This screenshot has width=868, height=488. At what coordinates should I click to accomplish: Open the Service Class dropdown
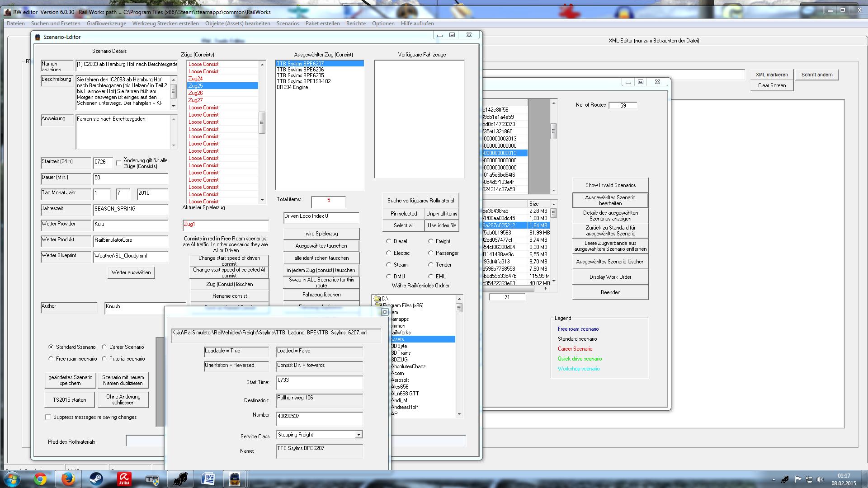(x=358, y=435)
